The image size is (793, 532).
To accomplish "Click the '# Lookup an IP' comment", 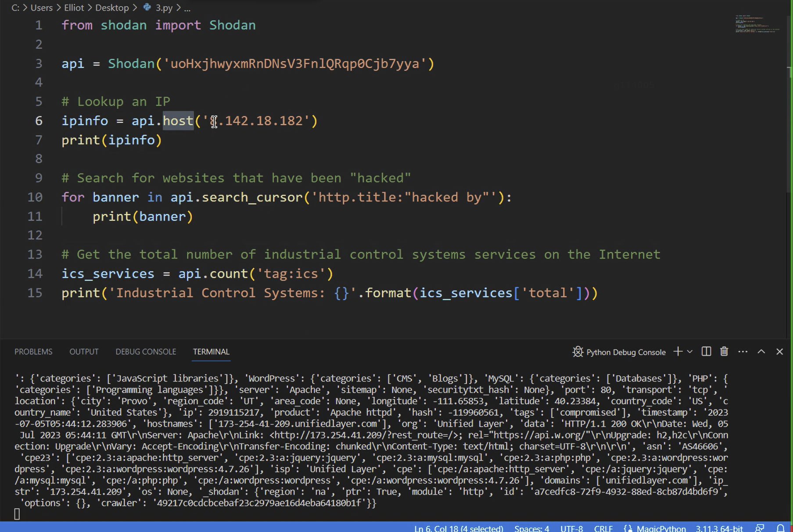I will 116,101.
